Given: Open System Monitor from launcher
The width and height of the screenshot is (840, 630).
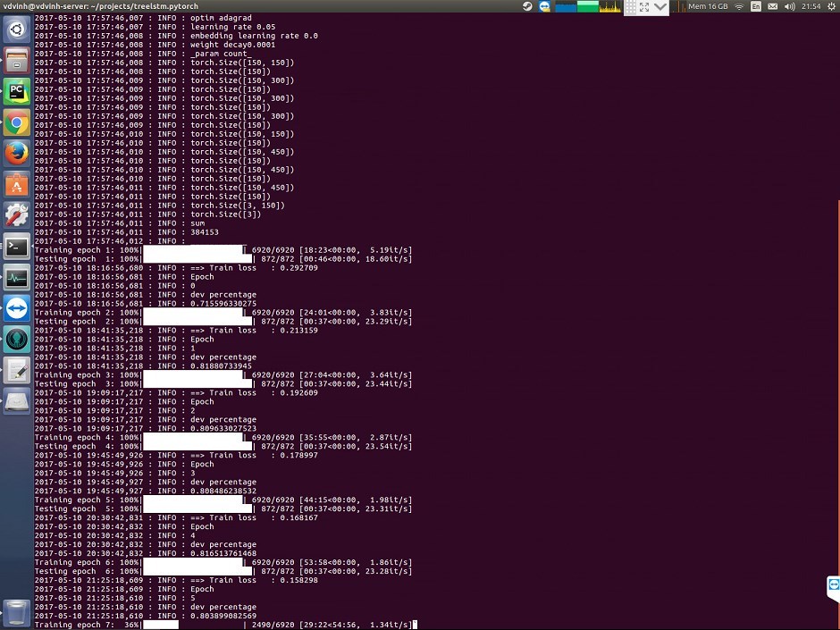Looking at the screenshot, I should coord(16,277).
